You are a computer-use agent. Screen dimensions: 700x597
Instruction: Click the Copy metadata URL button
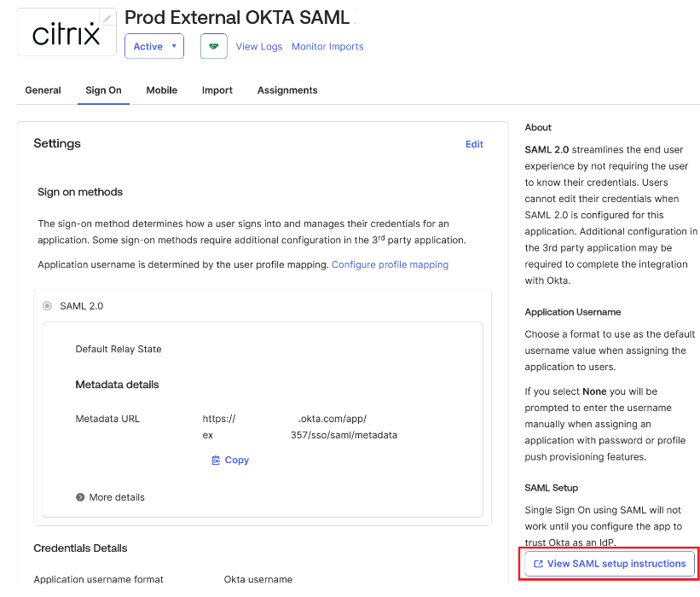(x=230, y=460)
